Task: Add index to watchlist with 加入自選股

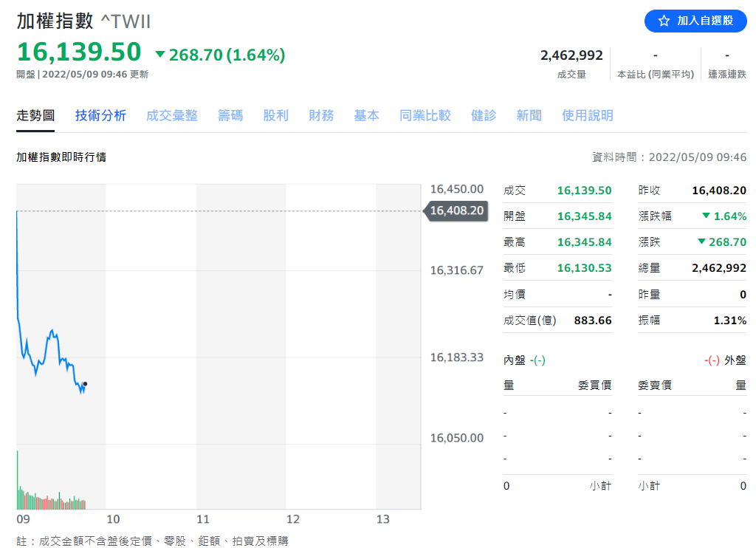Action: pos(695,21)
